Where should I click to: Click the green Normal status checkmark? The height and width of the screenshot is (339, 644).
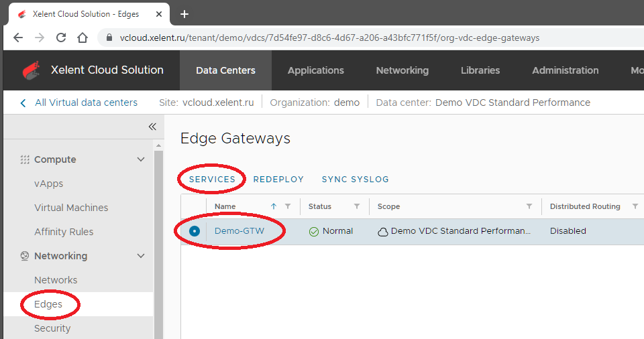click(x=314, y=232)
